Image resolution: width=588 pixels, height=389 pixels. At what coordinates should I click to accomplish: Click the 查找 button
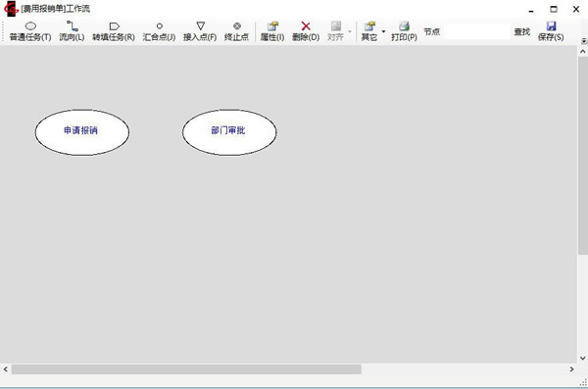coord(521,32)
